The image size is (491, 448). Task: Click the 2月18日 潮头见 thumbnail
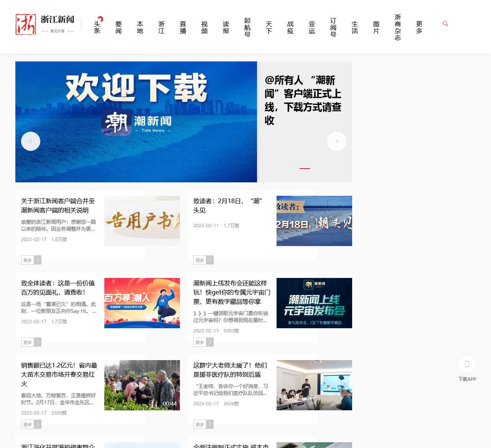click(x=314, y=221)
